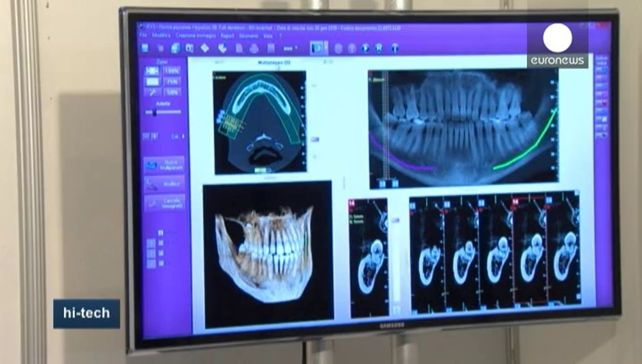Click the Multiscansion 3D heading text
Screen dimensions: 642x364
click(274, 62)
